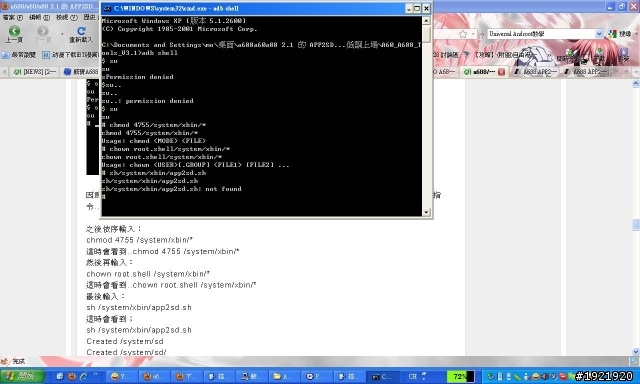Click the Google 搜尋 toolbar button
Screen dimensions: 640x384
coord(620,34)
